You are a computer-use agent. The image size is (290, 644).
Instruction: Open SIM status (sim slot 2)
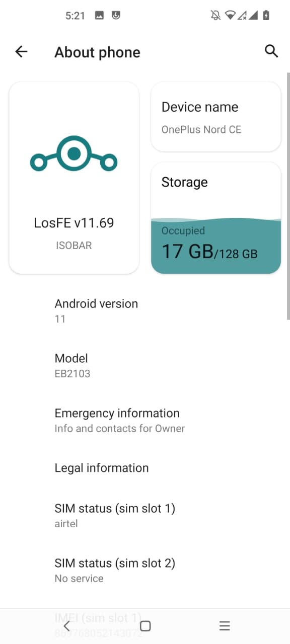pyautogui.click(x=145, y=571)
